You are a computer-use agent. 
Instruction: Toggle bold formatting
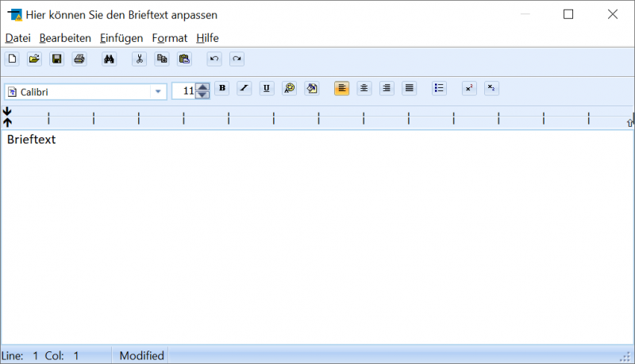pos(222,88)
